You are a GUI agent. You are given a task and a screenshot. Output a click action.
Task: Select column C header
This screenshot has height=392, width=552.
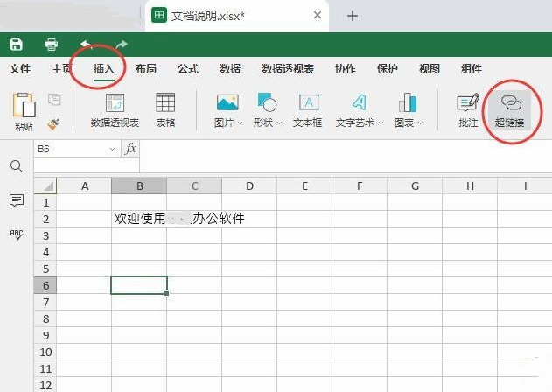tap(194, 185)
